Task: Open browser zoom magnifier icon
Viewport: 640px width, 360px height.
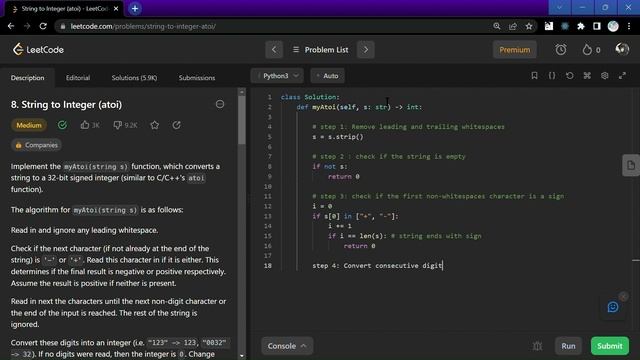Action: [x=497, y=26]
